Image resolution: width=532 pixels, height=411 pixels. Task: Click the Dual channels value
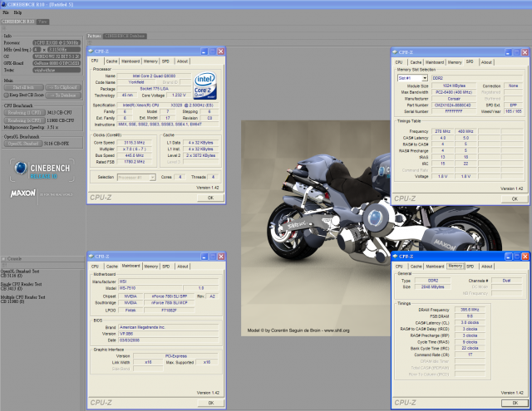[506, 281]
